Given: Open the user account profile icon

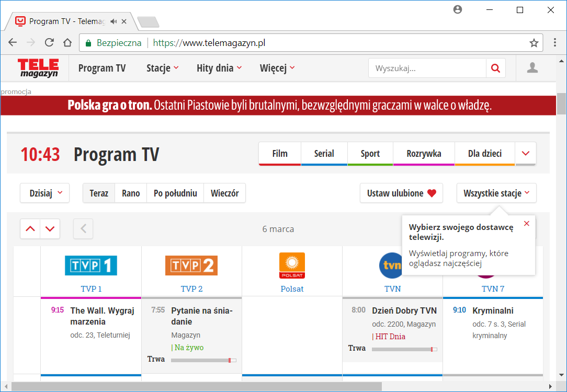Looking at the screenshot, I should click(532, 68).
